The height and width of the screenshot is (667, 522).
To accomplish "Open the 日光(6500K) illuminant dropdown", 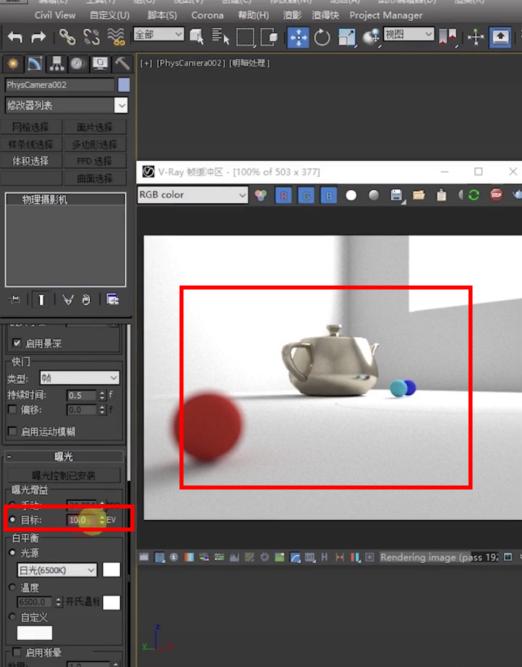I will [x=57, y=570].
